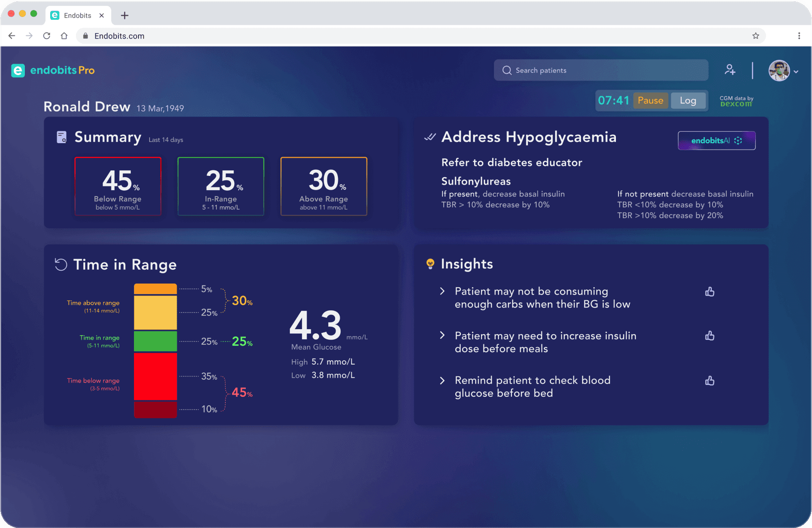This screenshot has width=812, height=528.
Task: Select the Summary report icon
Action: pos(61,137)
